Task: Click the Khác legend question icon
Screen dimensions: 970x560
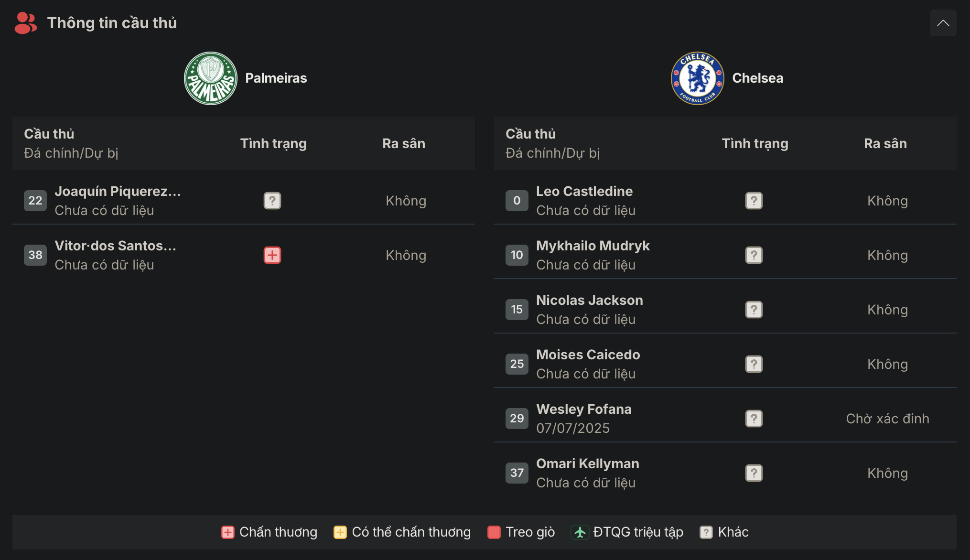Action: 706,532
